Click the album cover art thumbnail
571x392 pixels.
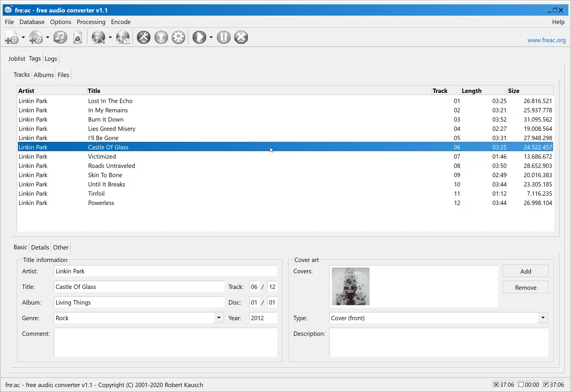coord(351,286)
